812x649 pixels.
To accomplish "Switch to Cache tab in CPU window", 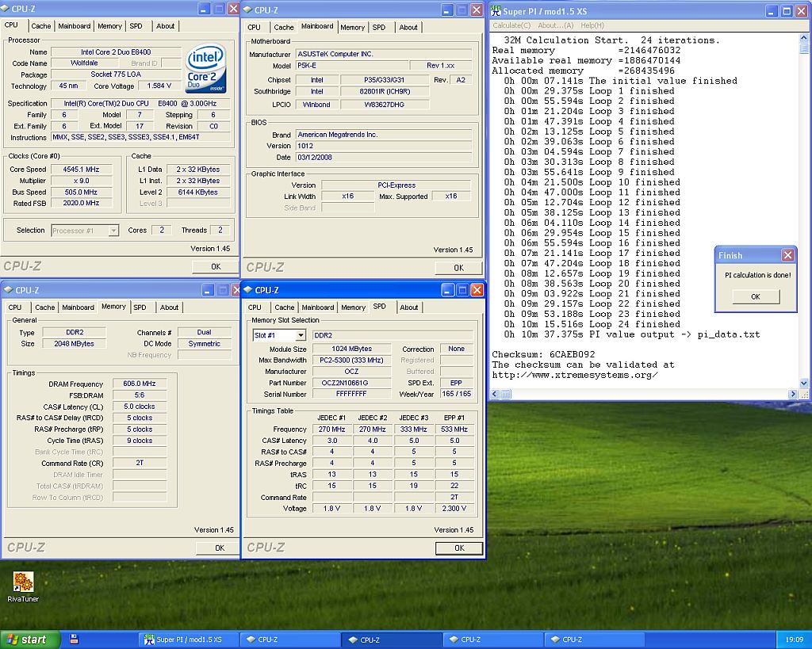I will point(41,26).
